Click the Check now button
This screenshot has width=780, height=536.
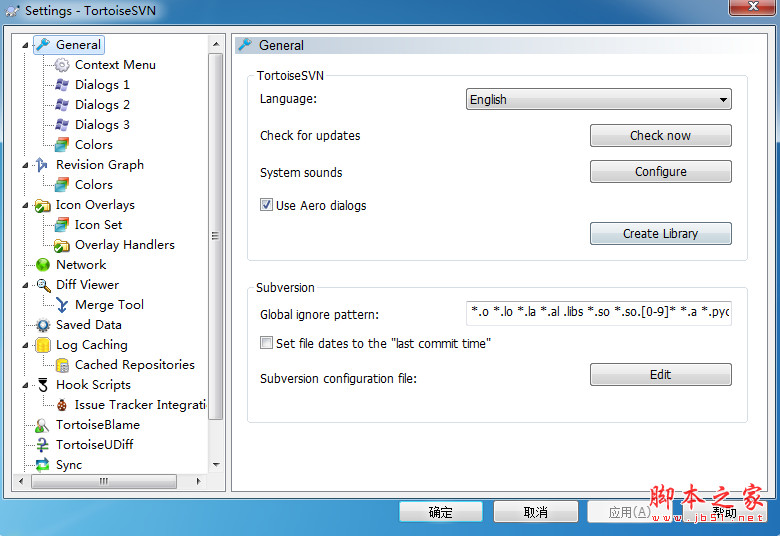coord(661,135)
